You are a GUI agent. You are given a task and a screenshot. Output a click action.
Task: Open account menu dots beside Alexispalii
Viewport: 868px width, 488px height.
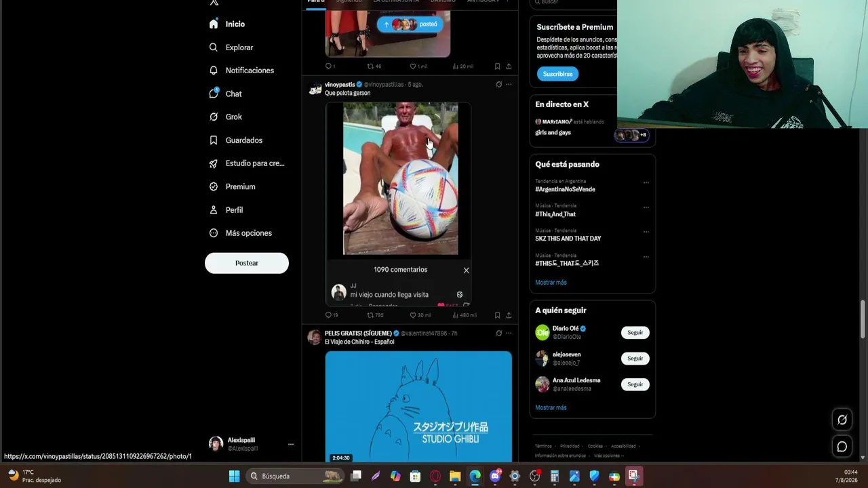[291, 445]
